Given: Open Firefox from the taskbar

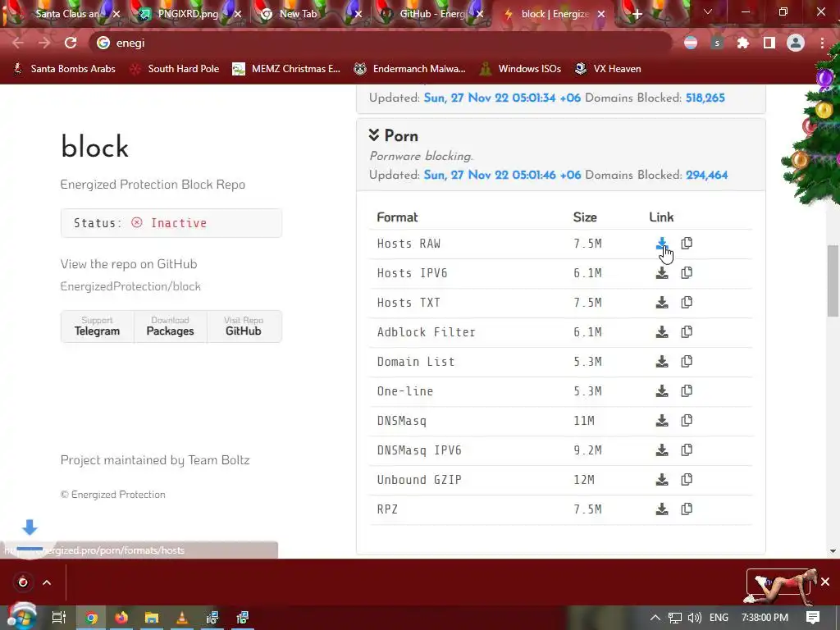Looking at the screenshot, I should (121, 618).
